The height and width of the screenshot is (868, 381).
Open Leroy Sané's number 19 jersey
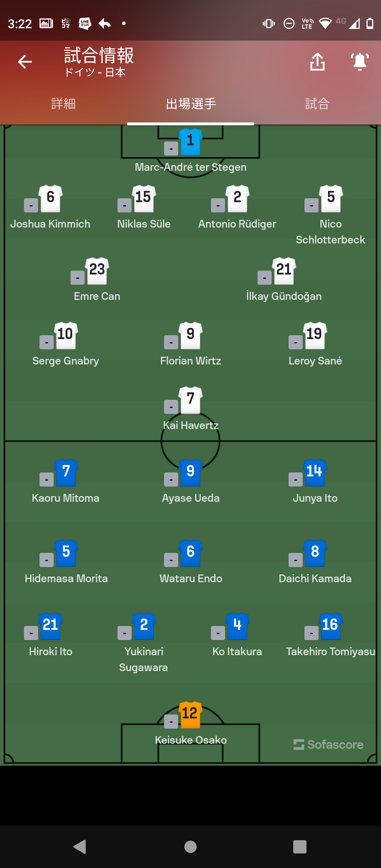pos(315,336)
